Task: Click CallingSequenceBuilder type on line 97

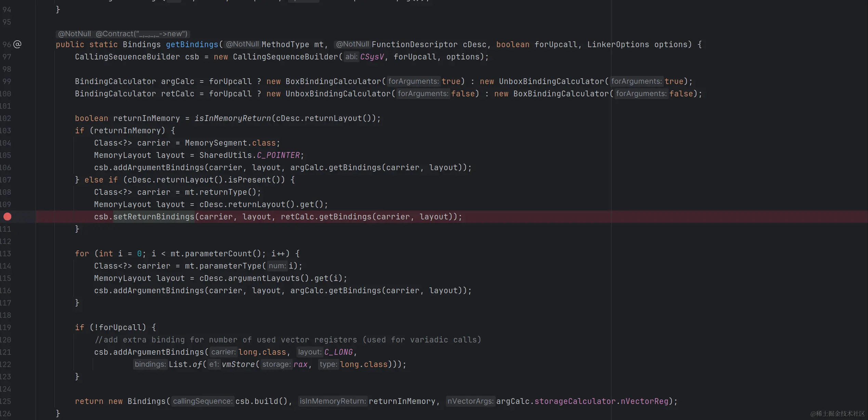Action: [127, 57]
